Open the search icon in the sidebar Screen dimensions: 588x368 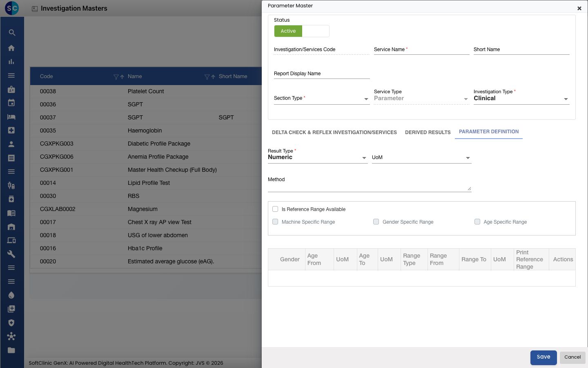click(x=11, y=33)
